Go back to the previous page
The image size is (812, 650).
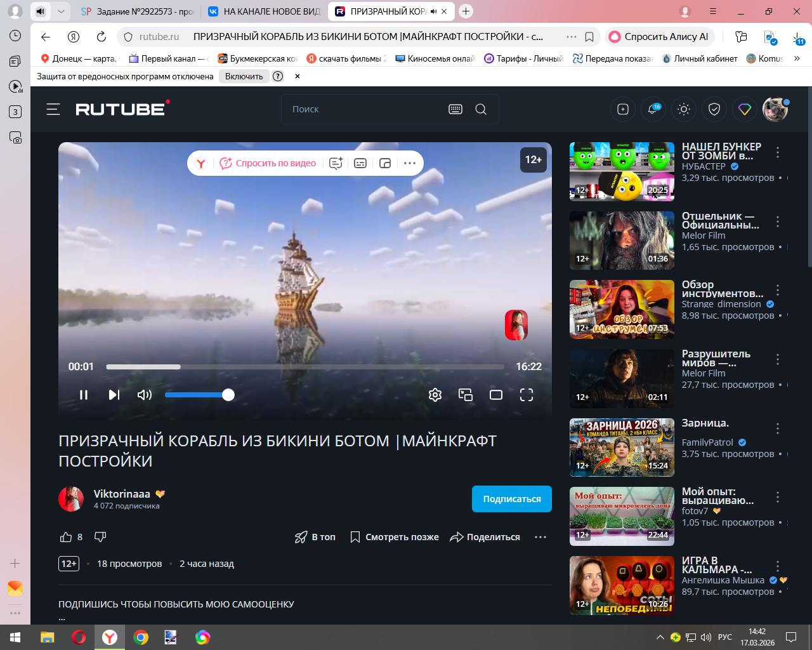46,37
